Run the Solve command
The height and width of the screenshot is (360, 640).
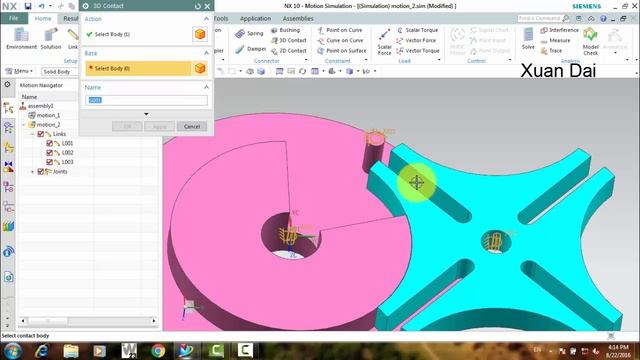click(528, 39)
